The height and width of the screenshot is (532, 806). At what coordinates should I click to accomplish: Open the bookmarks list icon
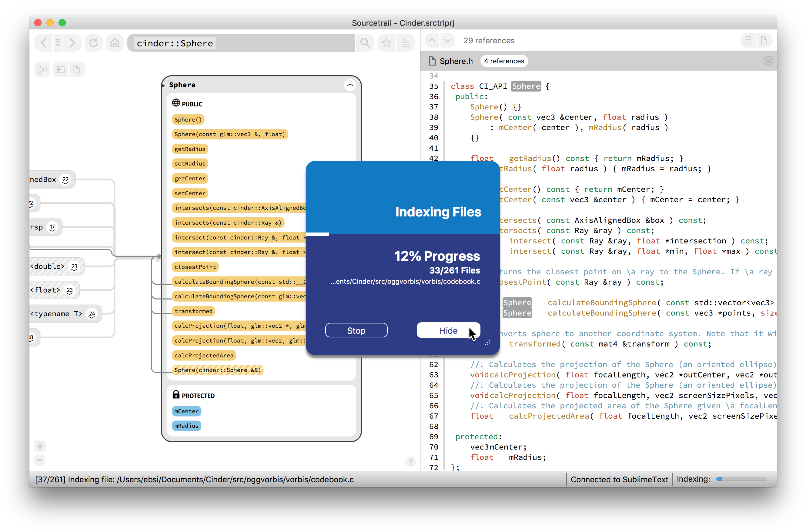[x=406, y=43]
